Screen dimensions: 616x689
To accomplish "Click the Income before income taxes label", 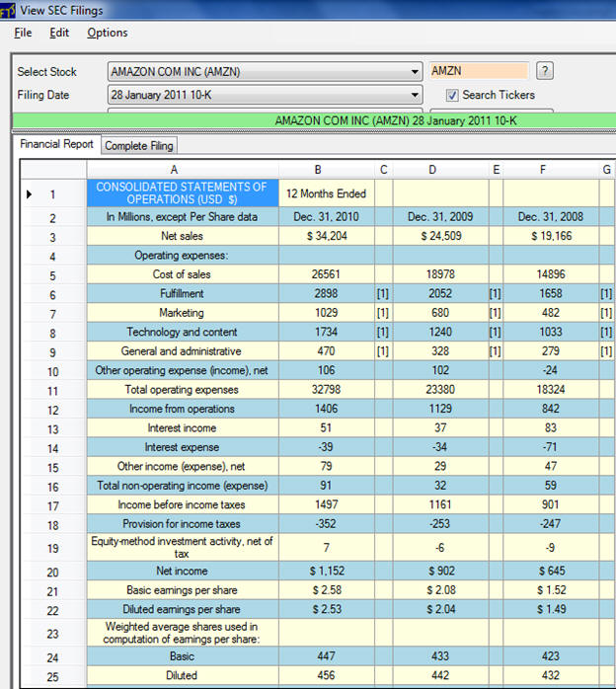I will tap(183, 504).
